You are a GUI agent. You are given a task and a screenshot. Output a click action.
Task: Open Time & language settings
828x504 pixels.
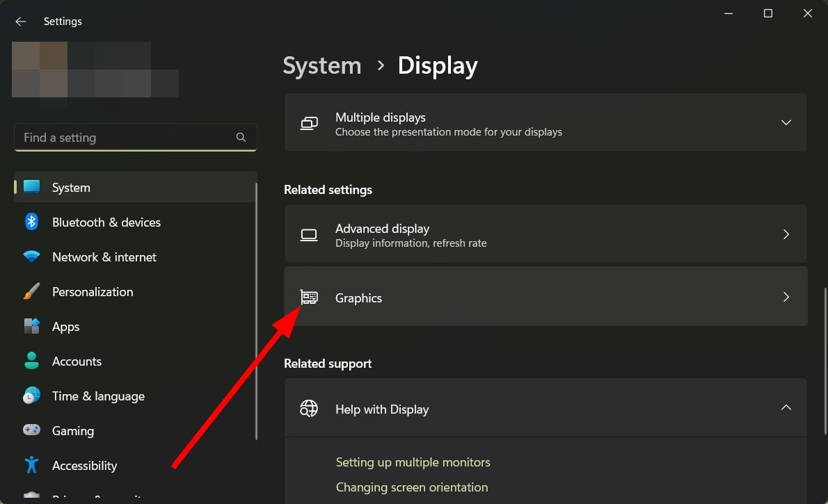pos(98,396)
